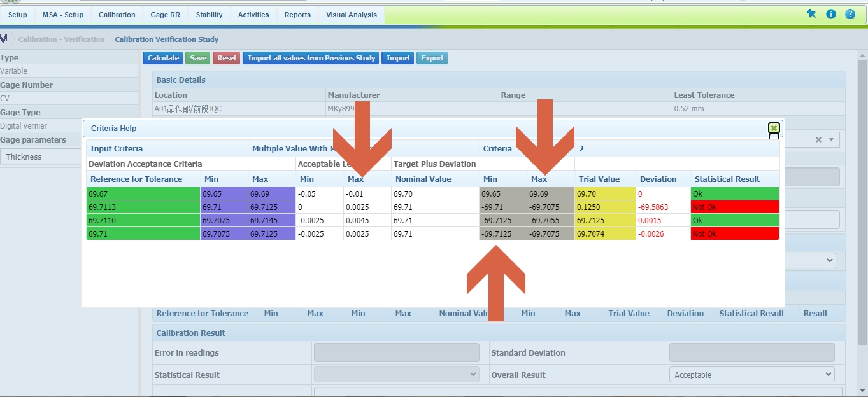Screen dimensions: 868x397
Task: Click the Reference for Tolerance cell 69.67
Action: 143,193
